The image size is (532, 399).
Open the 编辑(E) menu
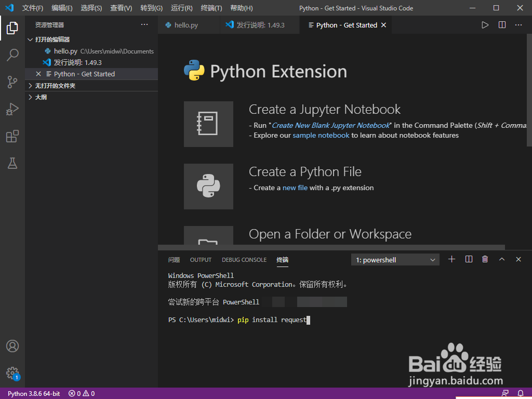[x=62, y=8]
